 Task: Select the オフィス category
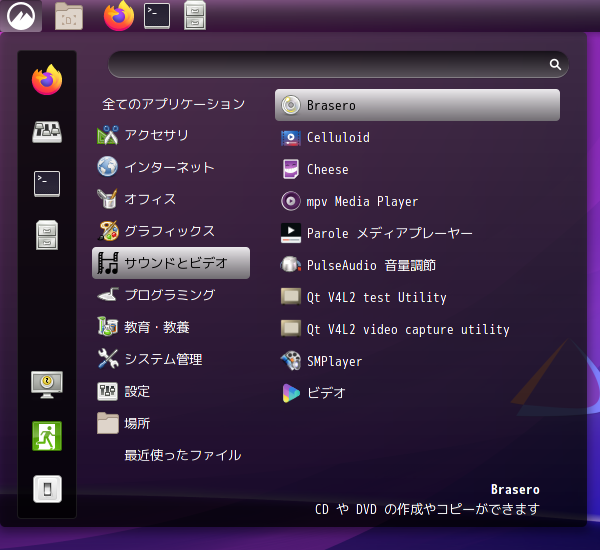(x=171, y=199)
